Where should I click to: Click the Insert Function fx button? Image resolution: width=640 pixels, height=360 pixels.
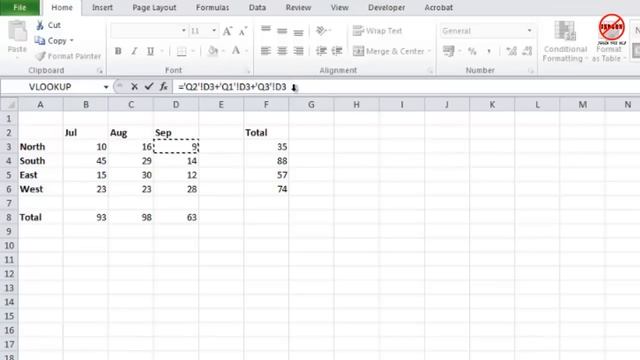pyautogui.click(x=163, y=87)
